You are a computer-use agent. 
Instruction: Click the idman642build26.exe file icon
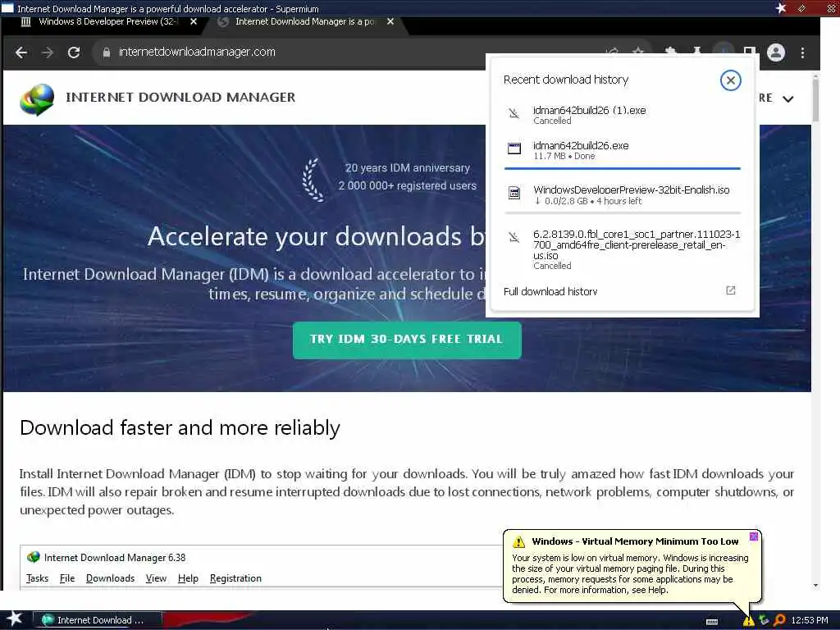coord(514,148)
